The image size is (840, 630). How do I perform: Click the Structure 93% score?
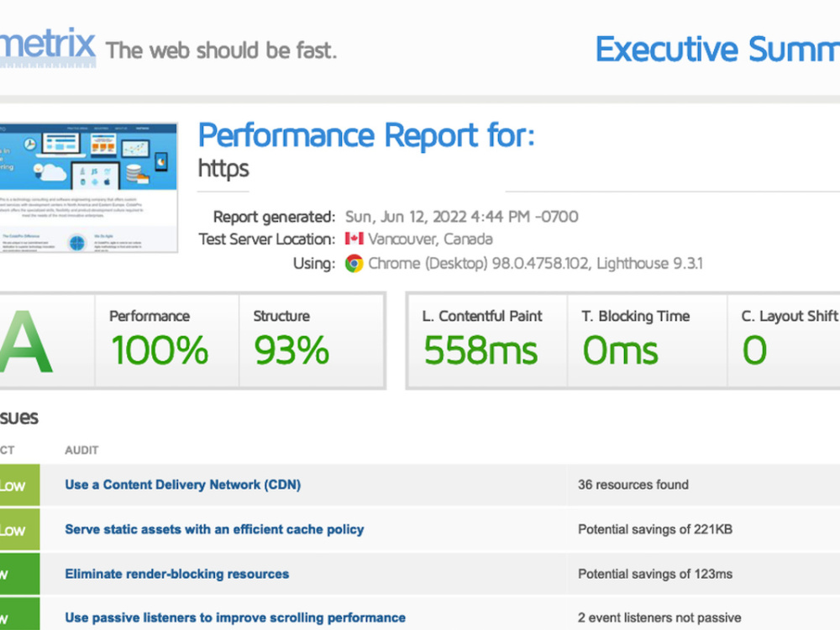[x=312, y=340]
